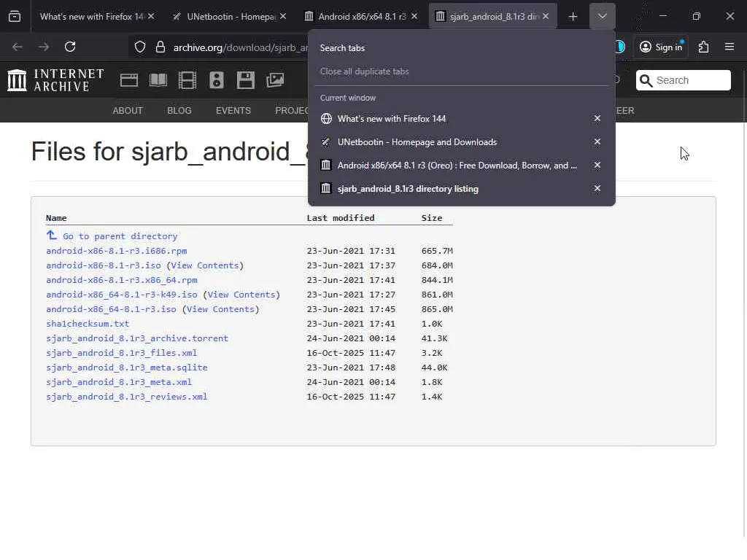
Task: Select sjarb_android_8.1r3 directory listing item
Action: click(x=452, y=189)
